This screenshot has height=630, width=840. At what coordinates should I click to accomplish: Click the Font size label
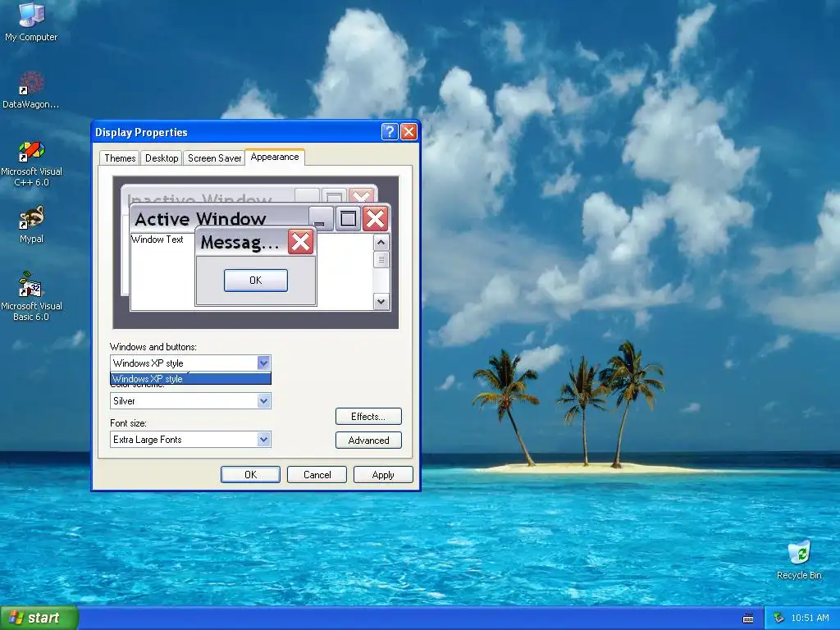coord(128,423)
